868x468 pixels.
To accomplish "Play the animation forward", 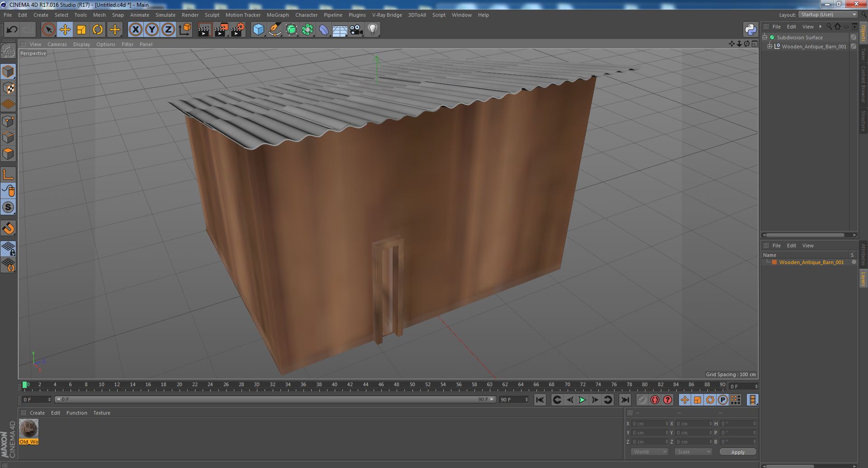I will (582, 400).
